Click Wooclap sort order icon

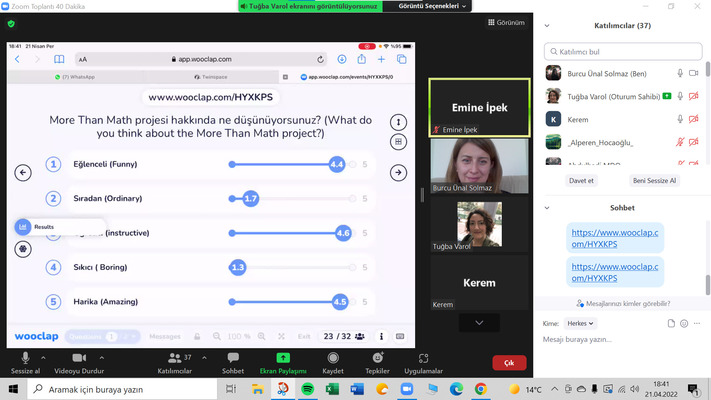tap(398, 122)
